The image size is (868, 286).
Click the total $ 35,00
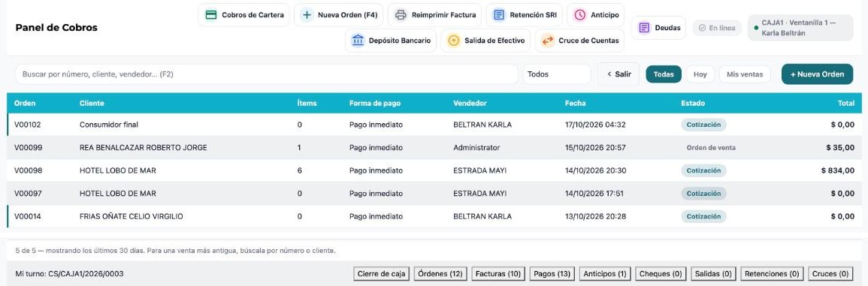[840, 148]
